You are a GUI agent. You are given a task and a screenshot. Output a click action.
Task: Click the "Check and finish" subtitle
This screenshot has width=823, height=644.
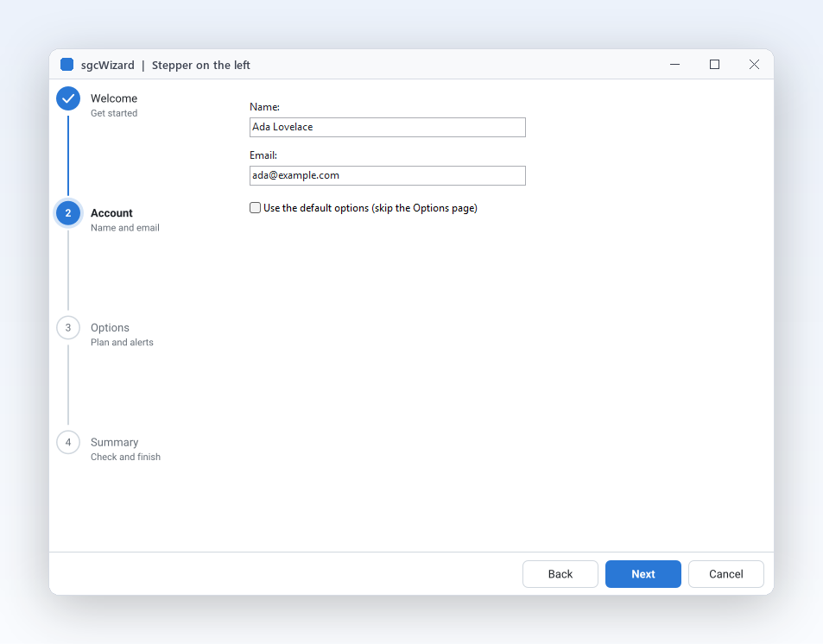pos(125,458)
